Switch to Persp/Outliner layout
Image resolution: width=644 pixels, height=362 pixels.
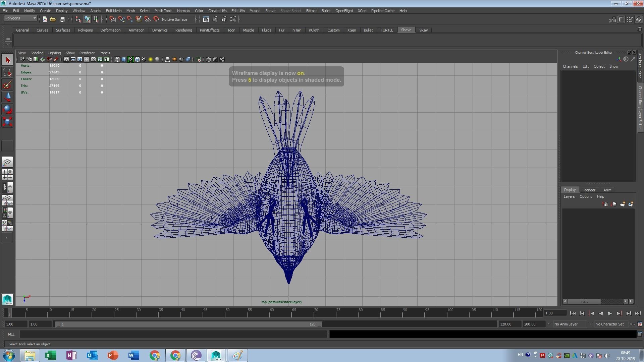7,187
